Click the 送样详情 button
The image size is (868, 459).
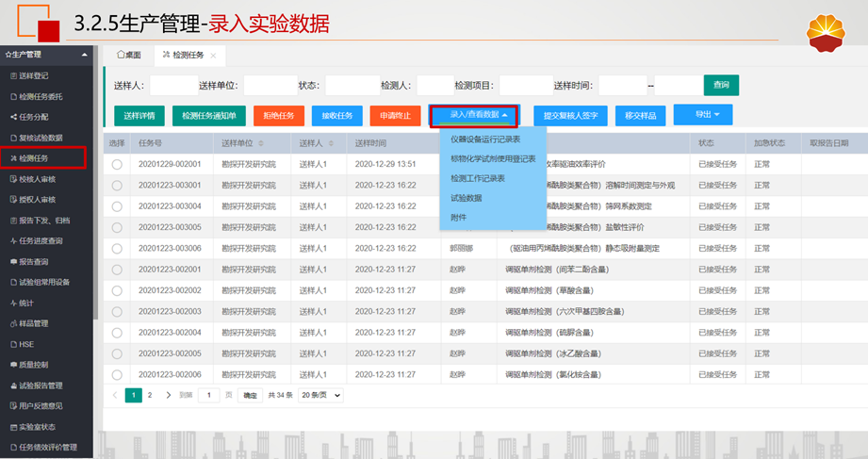coord(139,116)
